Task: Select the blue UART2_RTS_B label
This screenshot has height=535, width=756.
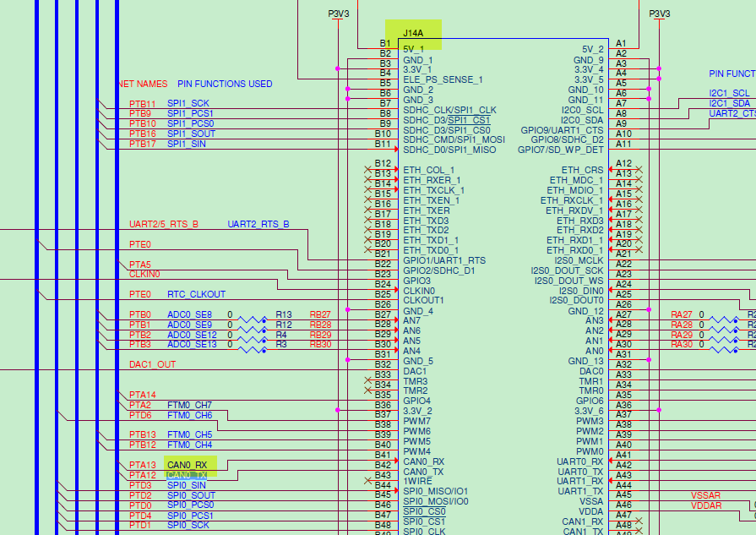Action: [x=258, y=224]
